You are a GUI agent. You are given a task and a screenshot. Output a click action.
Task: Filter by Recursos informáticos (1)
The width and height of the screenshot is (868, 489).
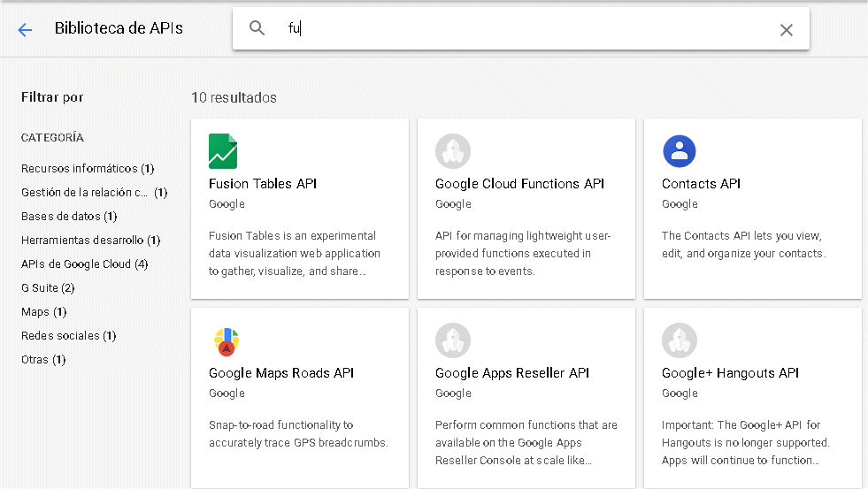pos(88,168)
